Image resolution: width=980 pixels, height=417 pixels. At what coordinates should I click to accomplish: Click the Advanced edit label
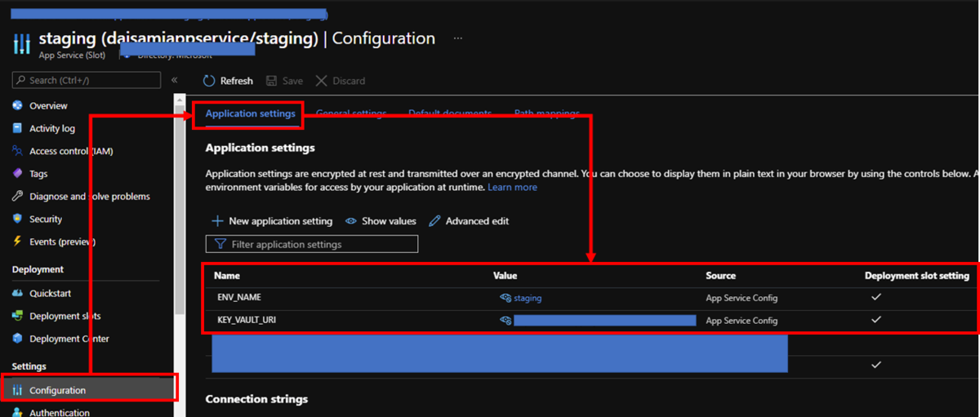coord(477,221)
